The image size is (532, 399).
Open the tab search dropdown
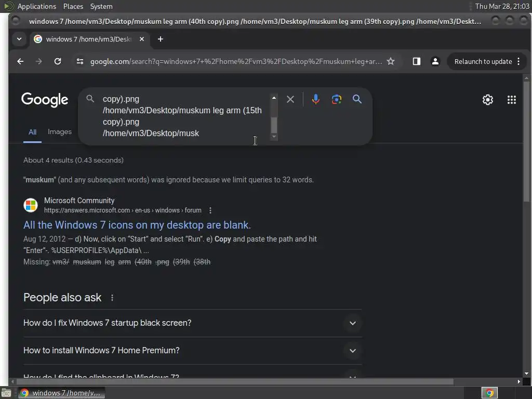point(19,39)
